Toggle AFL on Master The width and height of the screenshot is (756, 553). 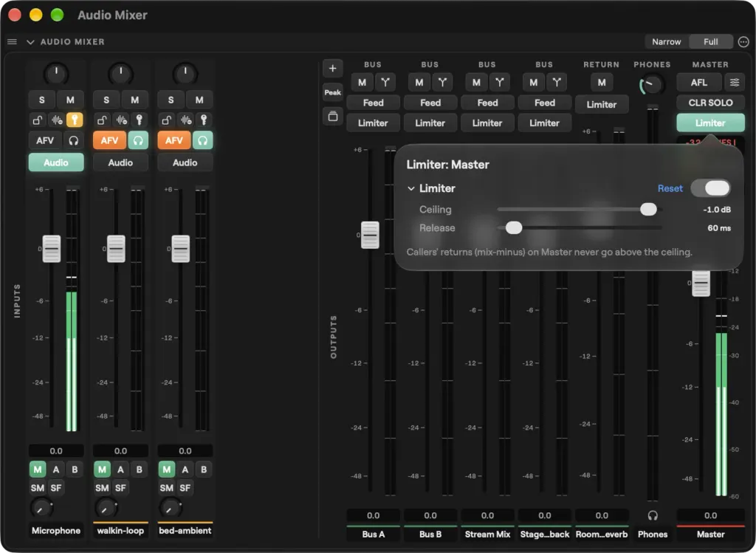699,83
